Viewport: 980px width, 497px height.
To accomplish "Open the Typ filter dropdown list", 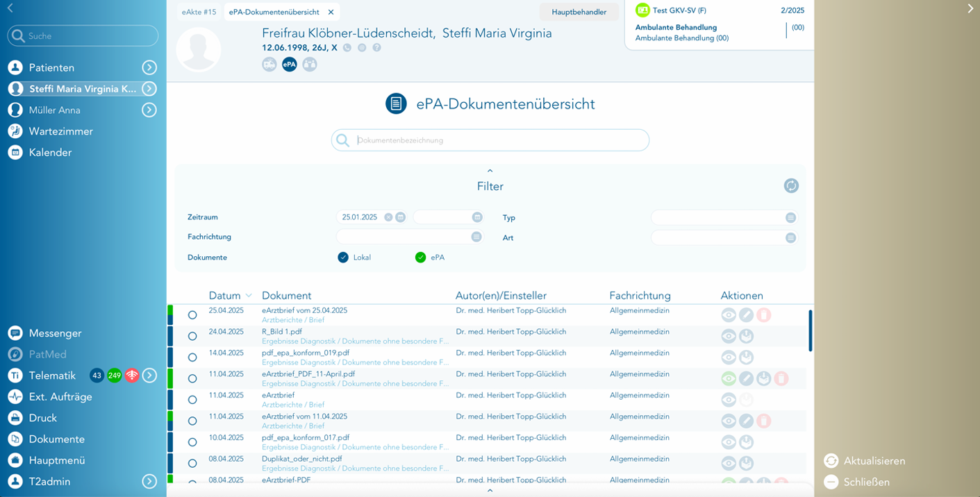I will point(790,218).
